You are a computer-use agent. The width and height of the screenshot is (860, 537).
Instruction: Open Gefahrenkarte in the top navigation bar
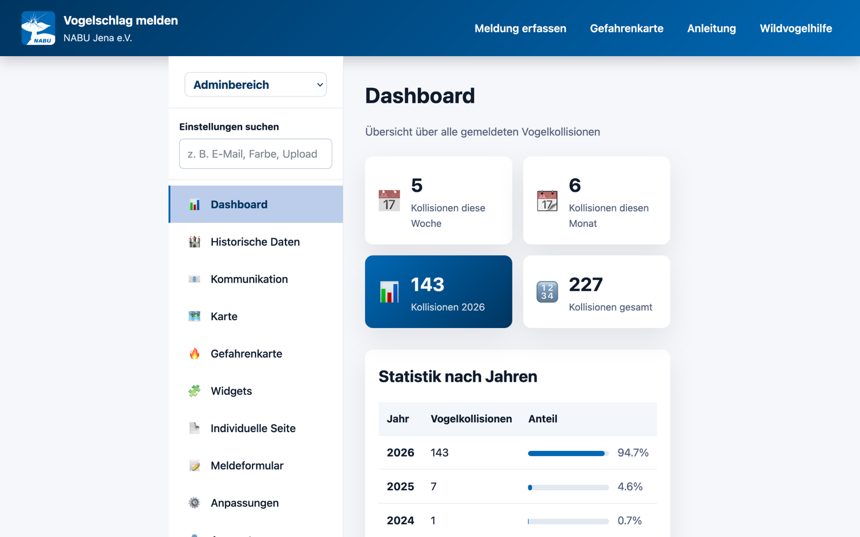(x=626, y=29)
